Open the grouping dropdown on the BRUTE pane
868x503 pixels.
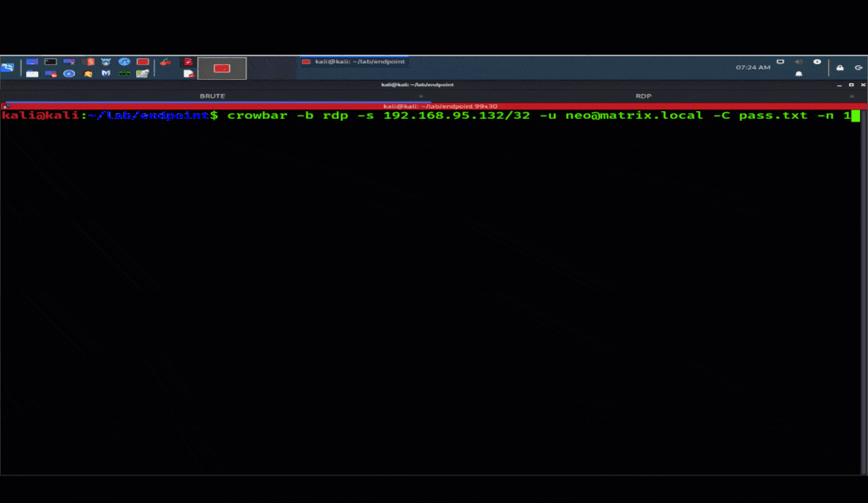(420, 96)
